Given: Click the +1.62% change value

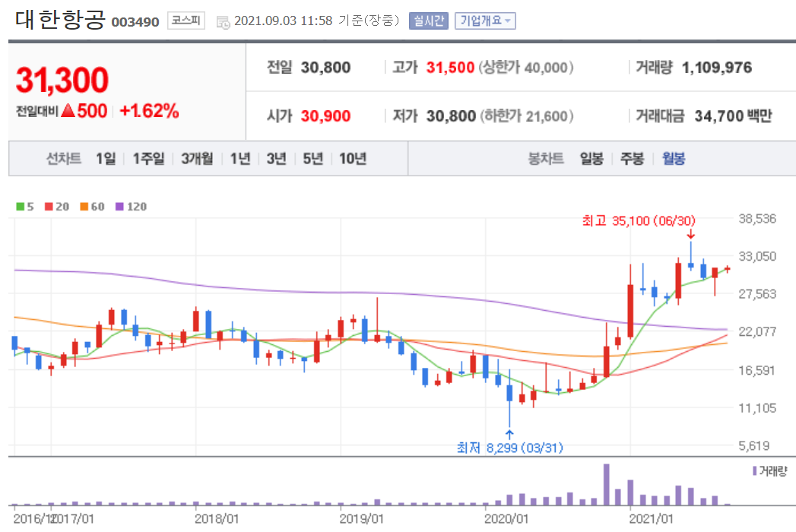Looking at the screenshot, I should (149, 111).
